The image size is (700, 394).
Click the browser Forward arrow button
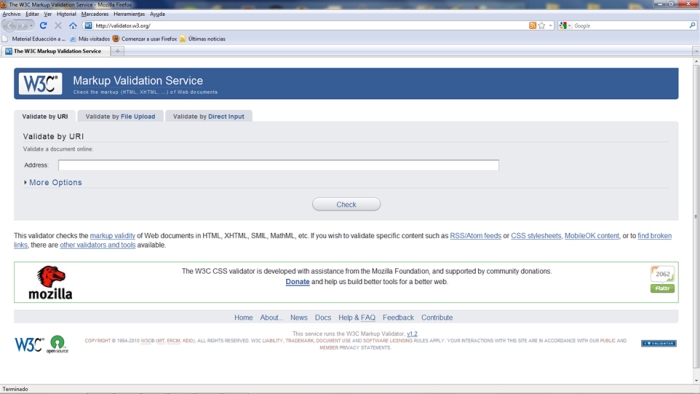coord(22,25)
